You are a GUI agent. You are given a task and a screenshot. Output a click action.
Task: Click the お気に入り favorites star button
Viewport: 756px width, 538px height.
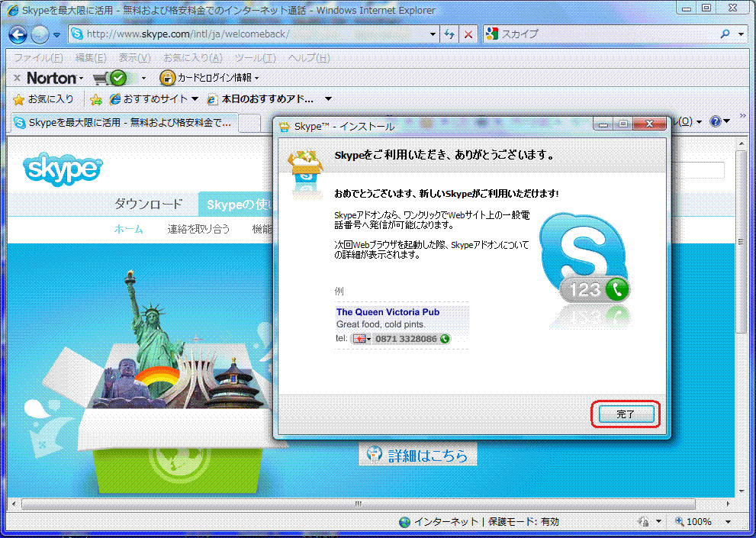pos(43,99)
